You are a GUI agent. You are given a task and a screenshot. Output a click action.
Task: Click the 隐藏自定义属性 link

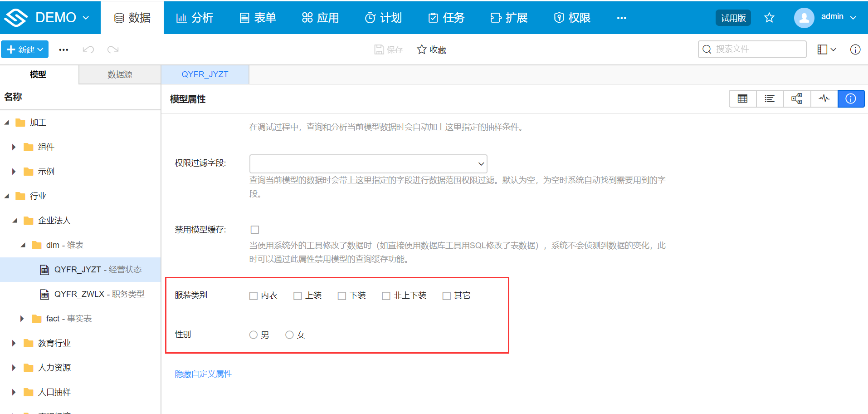pos(203,374)
